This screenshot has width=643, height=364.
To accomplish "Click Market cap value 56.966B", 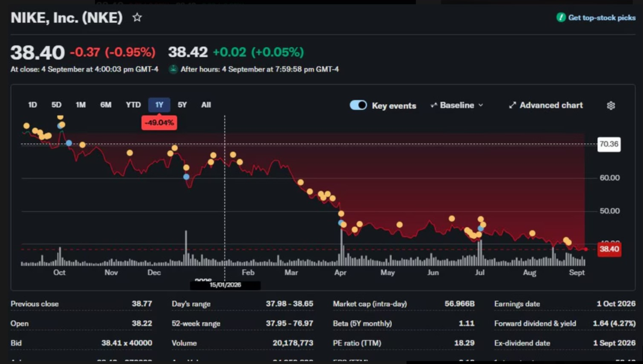I will coord(460,304).
